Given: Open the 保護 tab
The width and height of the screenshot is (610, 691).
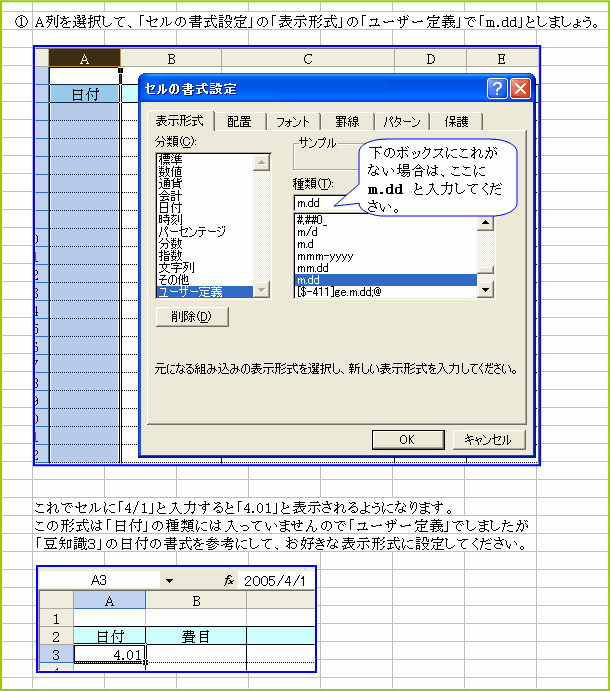Looking at the screenshot, I should tap(456, 122).
